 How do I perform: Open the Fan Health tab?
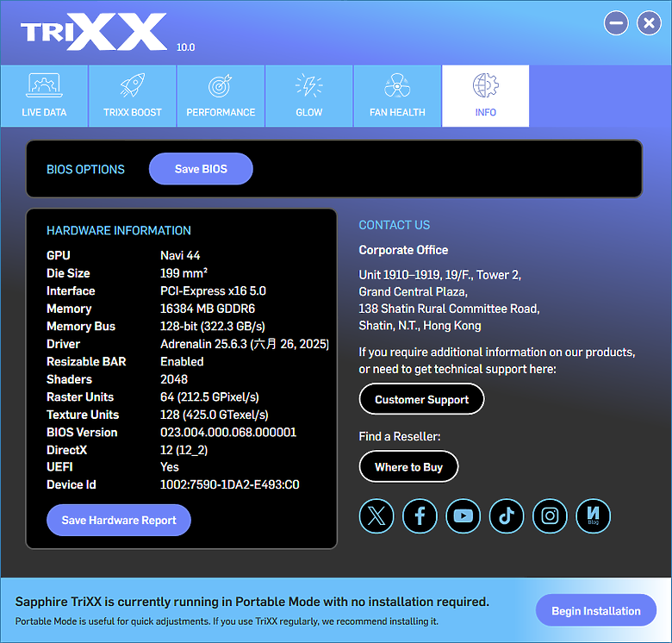[397, 96]
